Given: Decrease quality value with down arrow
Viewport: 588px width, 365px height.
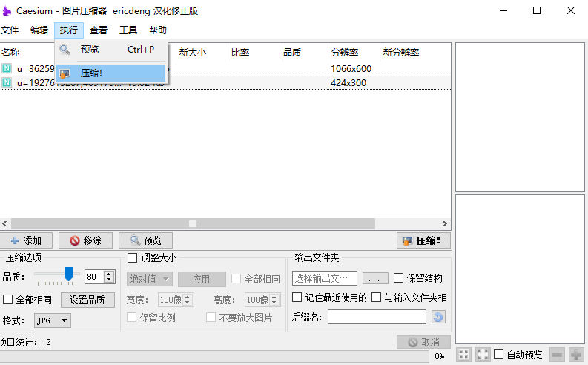Looking at the screenshot, I should tap(109, 280).
